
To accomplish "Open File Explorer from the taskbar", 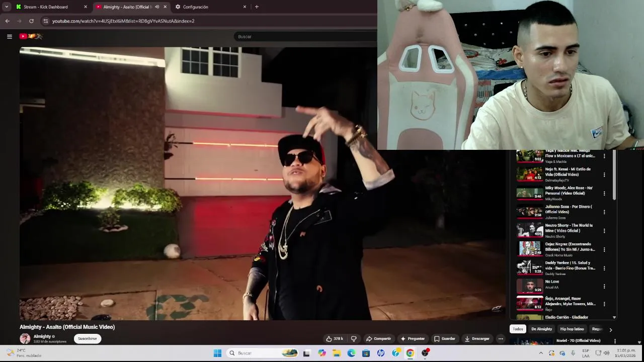I will (x=337, y=353).
